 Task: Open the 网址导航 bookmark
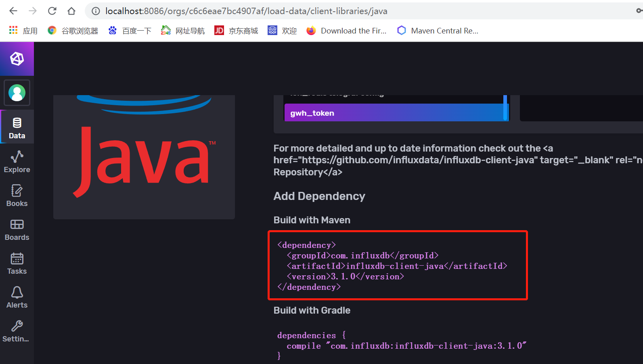[183, 31]
